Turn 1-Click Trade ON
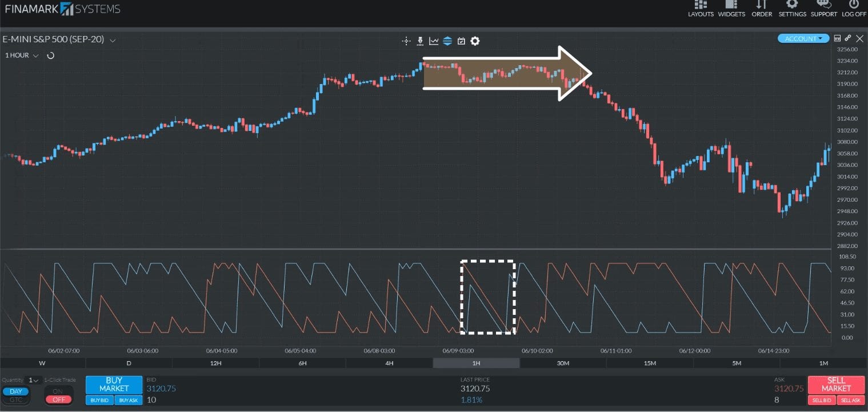This screenshot has height=412, width=868. coord(58,391)
